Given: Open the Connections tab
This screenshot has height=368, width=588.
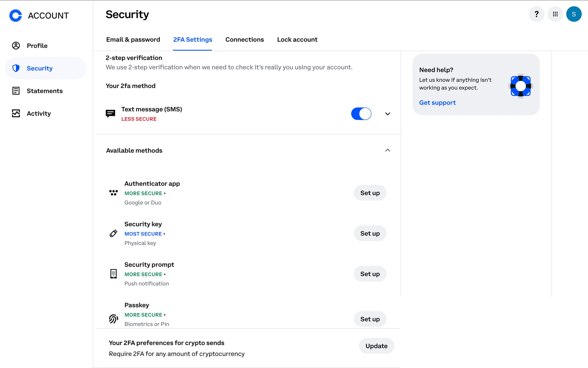Looking at the screenshot, I should pyautogui.click(x=244, y=40).
